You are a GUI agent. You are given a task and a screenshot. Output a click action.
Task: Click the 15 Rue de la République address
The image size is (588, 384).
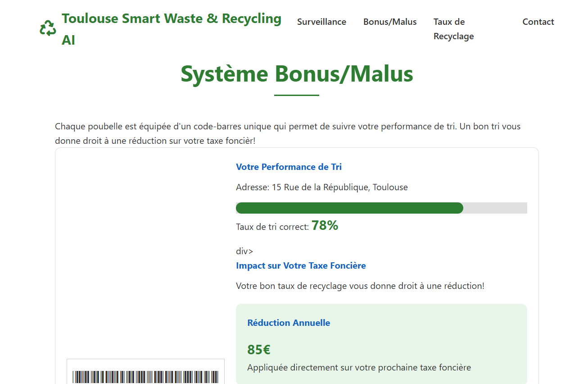click(x=321, y=187)
